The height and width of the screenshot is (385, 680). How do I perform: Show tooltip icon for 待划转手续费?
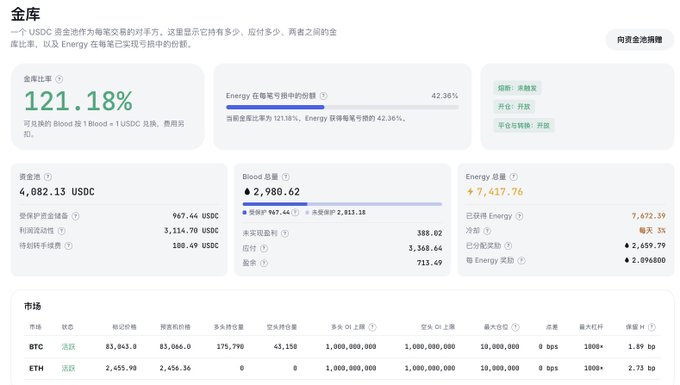point(69,245)
